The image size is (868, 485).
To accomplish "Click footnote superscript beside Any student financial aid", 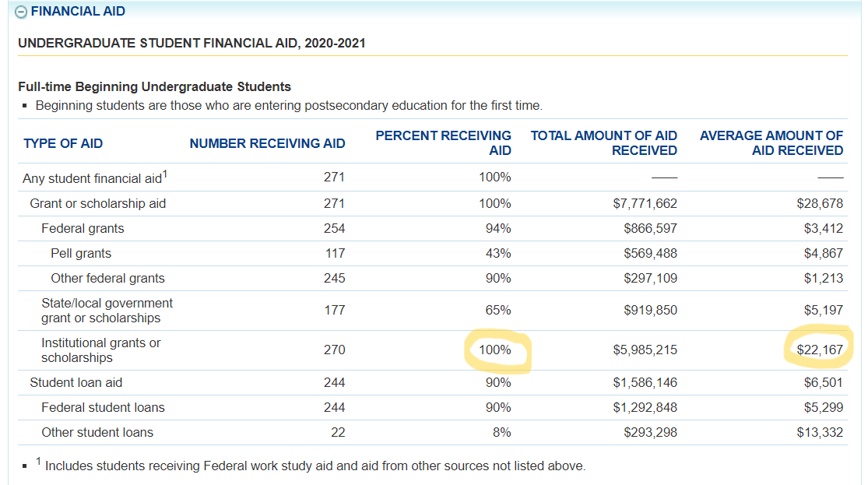I will tap(165, 174).
